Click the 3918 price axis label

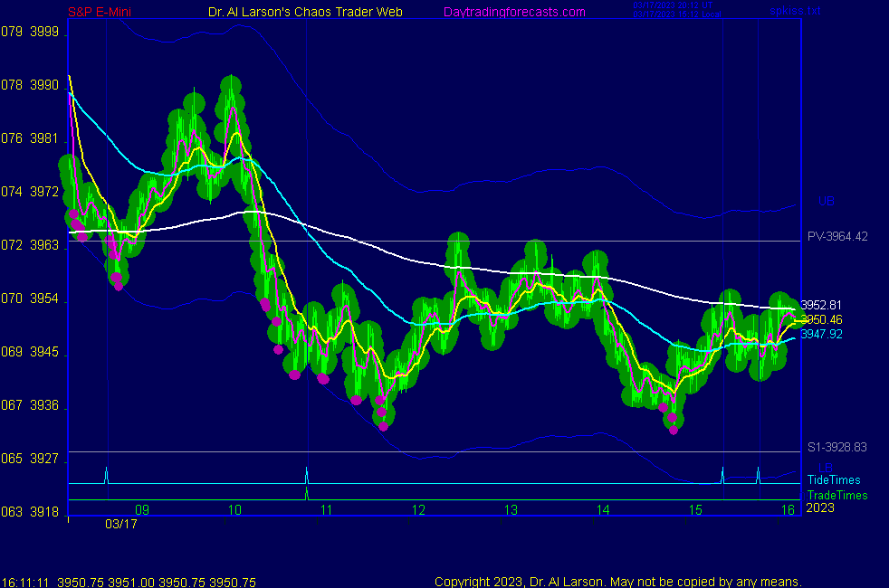tap(44, 511)
